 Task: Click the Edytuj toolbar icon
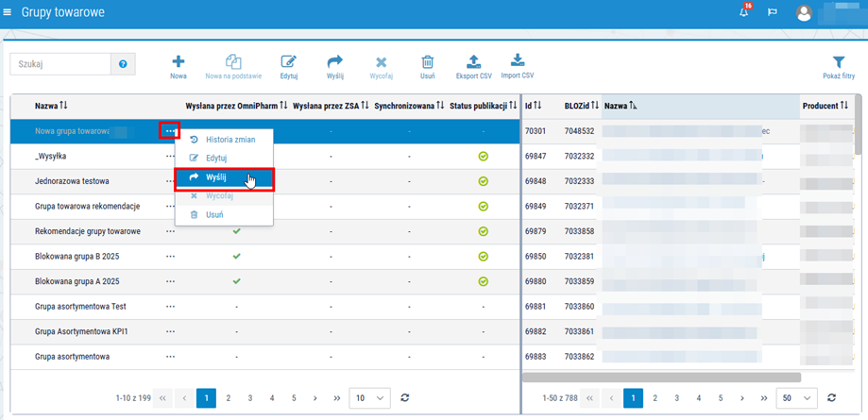click(289, 61)
